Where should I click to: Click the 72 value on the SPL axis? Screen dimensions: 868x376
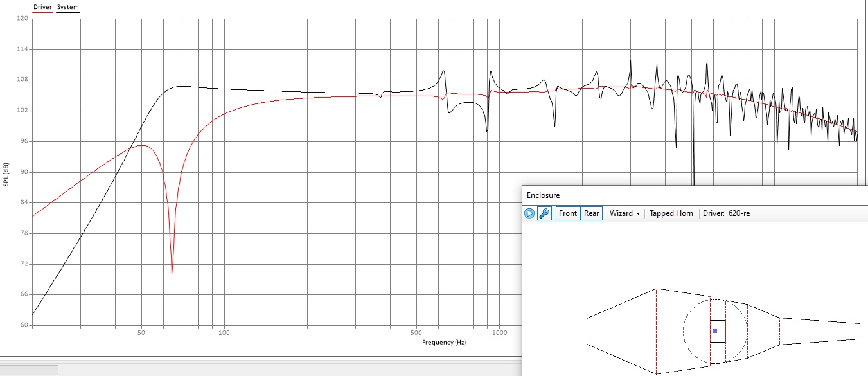point(24,264)
